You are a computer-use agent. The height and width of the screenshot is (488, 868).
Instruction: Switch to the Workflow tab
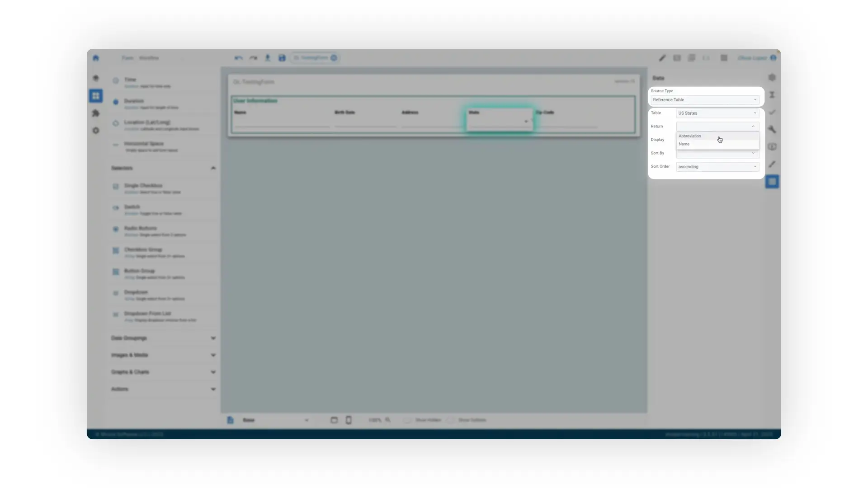pyautogui.click(x=149, y=58)
